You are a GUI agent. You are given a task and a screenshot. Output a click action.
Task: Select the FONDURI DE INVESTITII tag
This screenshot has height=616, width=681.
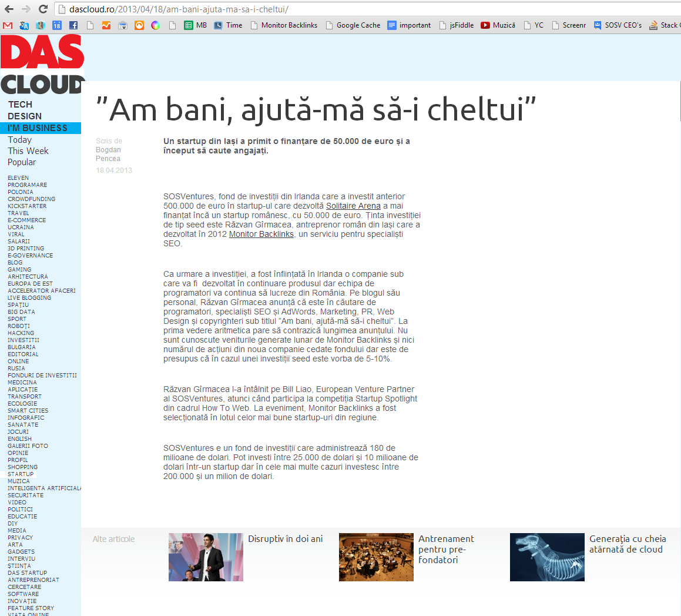pyautogui.click(x=42, y=376)
